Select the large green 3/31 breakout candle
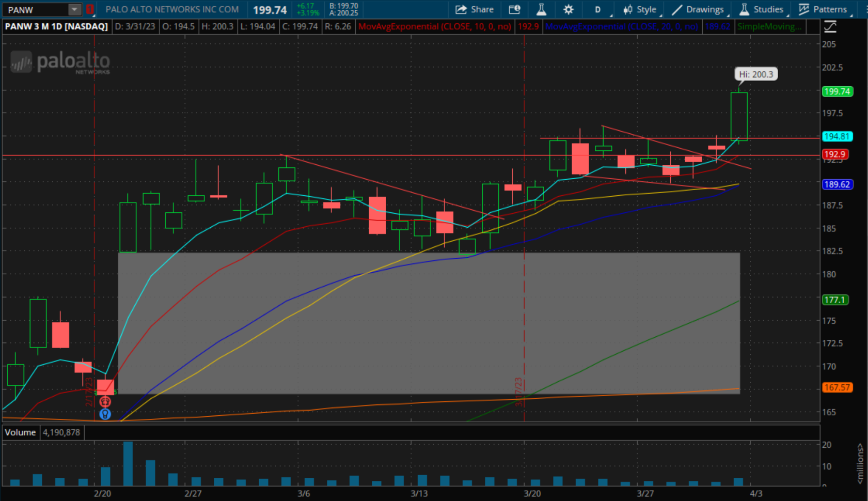This screenshot has width=868, height=501. coord(739,116)
